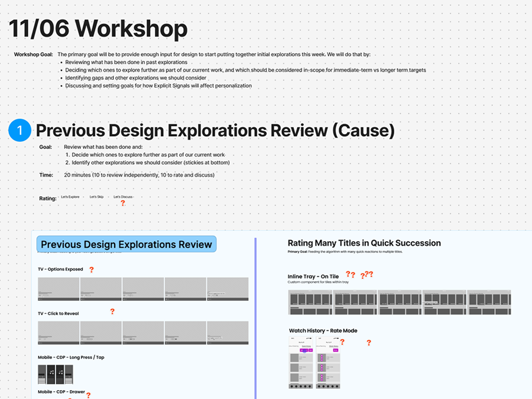Screen dimensions: 532x399
Task: Click the first question mark beside Inline Tray - On Tile
Action: pyautogui.click(x=348, y=274)
